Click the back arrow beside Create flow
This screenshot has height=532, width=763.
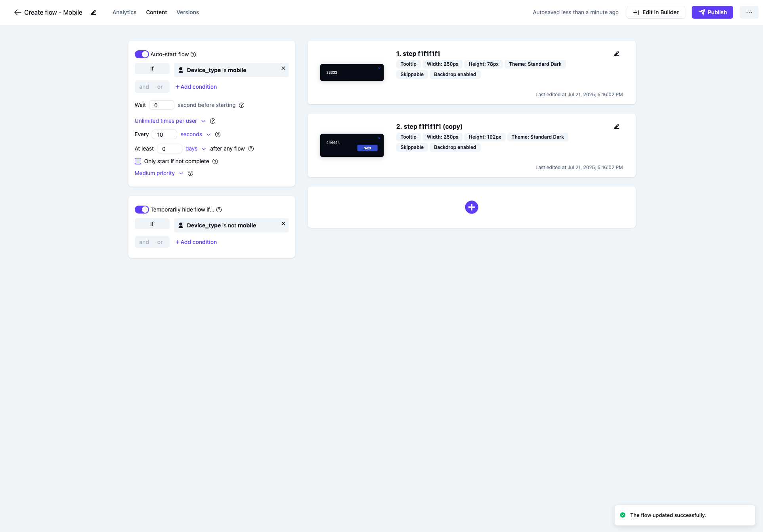(17, 12)
